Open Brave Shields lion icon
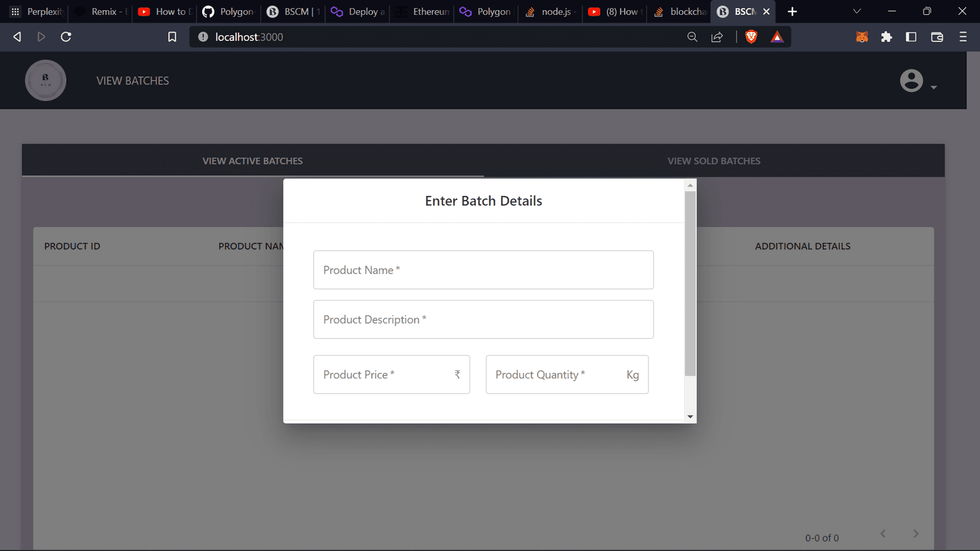Image resolution: width=980 pixels, height=551 pixels. (751, 37)
